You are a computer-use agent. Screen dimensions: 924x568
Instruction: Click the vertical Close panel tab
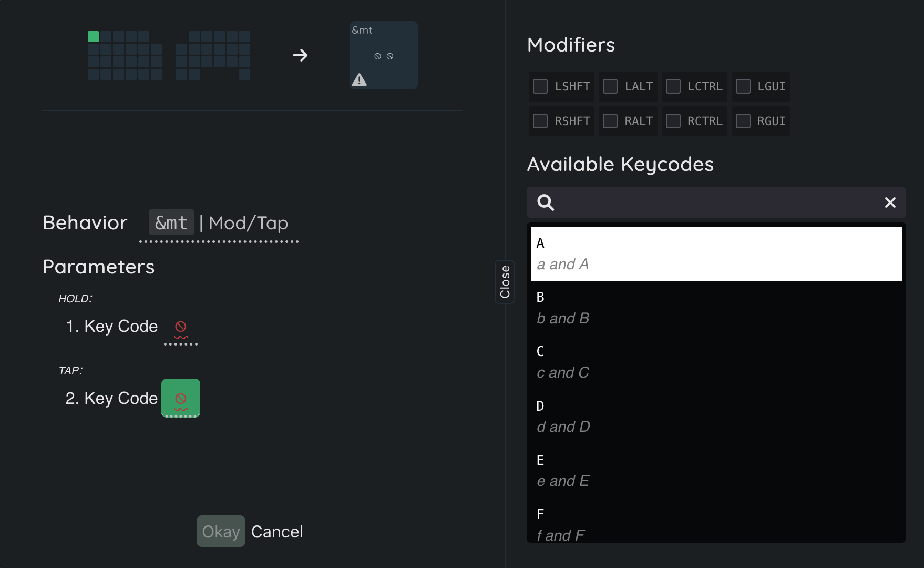pos(505,282)
